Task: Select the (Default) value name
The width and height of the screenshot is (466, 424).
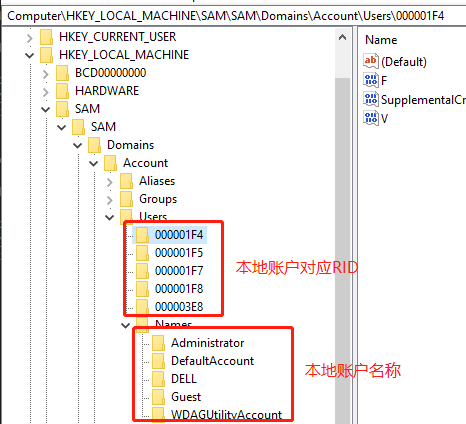Action: [404, 62]
